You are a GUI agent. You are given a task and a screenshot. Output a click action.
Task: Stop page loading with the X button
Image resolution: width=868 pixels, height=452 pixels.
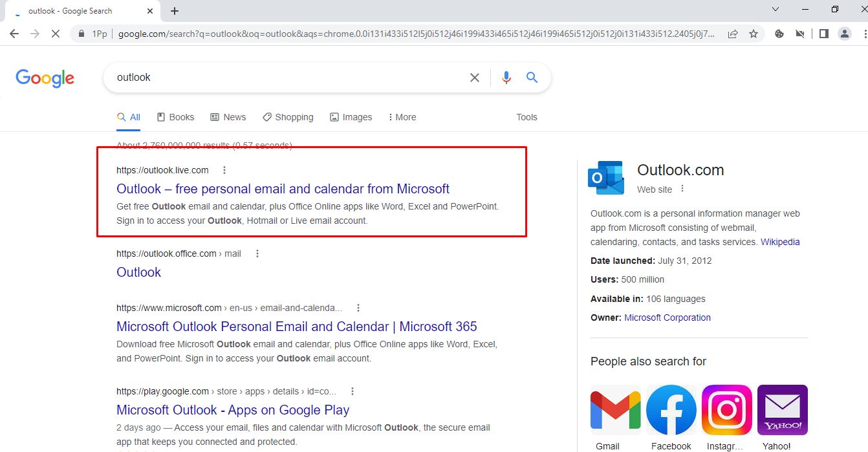click(x=56, y=34)
